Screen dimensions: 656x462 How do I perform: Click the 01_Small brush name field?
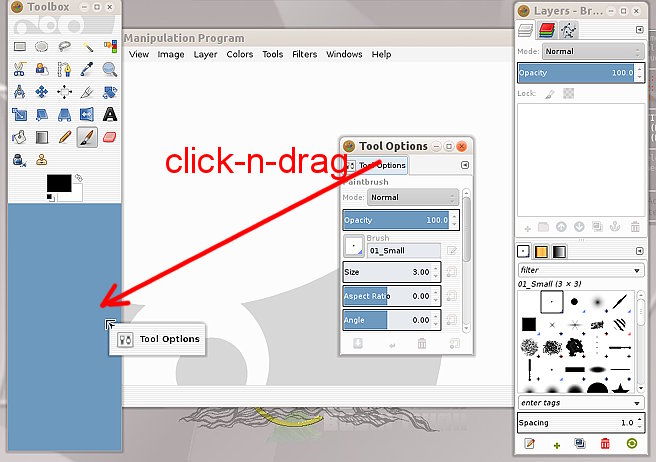point(404,251)
